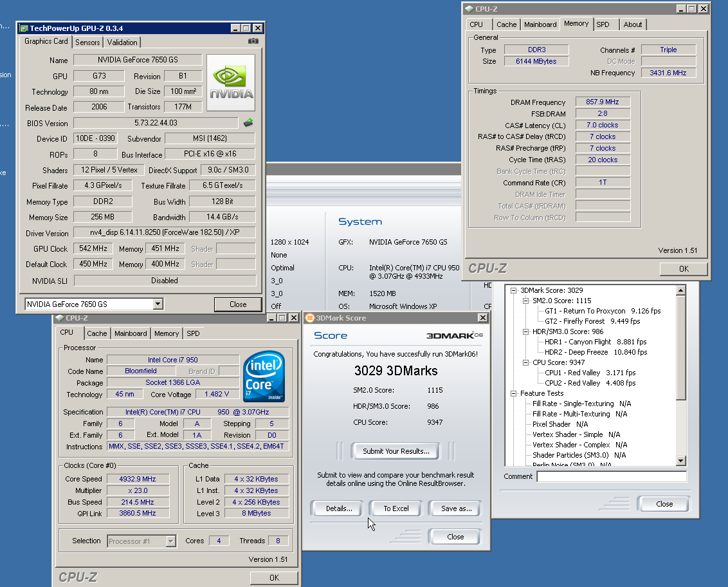Click the To Excel button
The image size is (728, 587).
pos(396,508)
